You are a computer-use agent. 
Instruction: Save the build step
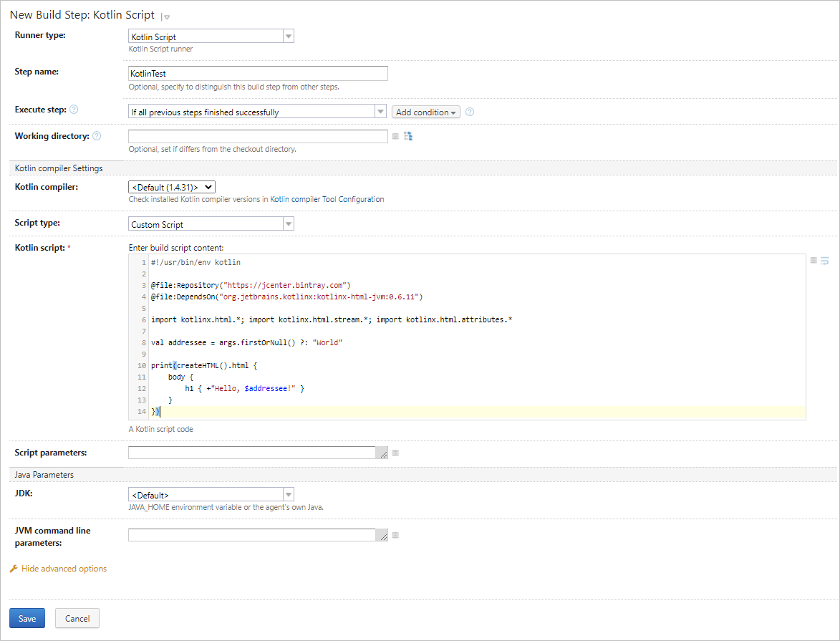pos(27,619)
